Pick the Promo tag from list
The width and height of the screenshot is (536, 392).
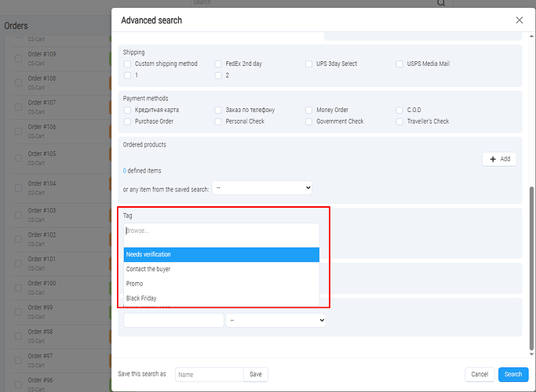pos(221,284)
